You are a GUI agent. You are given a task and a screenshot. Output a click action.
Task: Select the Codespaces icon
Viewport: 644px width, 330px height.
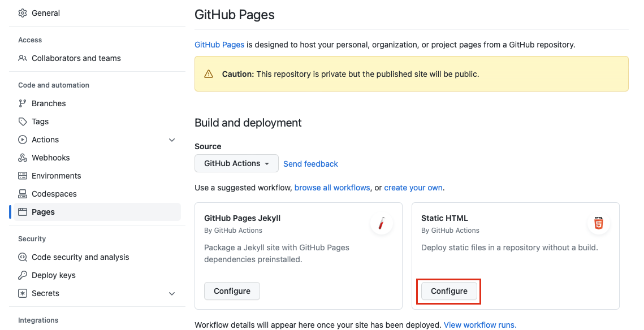23,193
